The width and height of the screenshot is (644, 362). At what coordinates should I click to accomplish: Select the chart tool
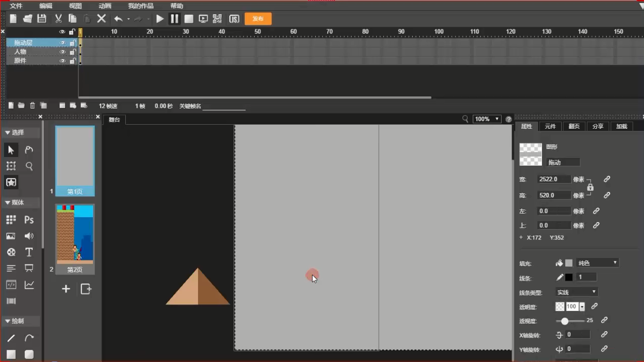click(x=29, y=285)
